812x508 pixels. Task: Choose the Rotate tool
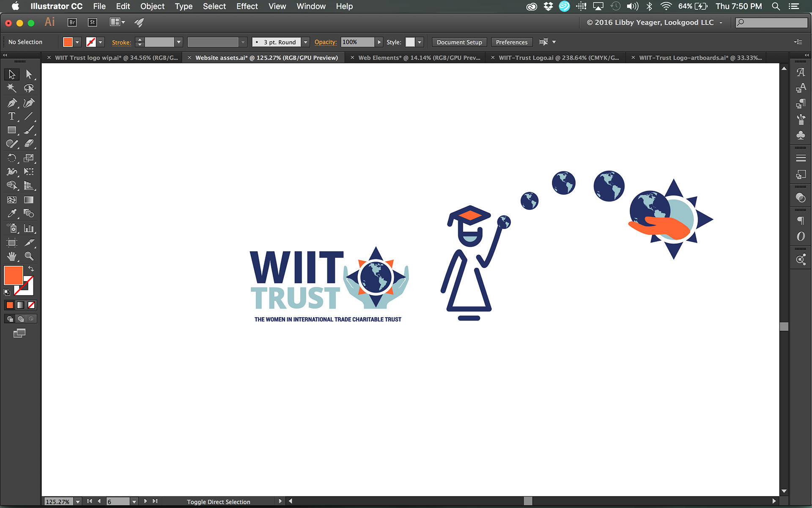[11, 158]
